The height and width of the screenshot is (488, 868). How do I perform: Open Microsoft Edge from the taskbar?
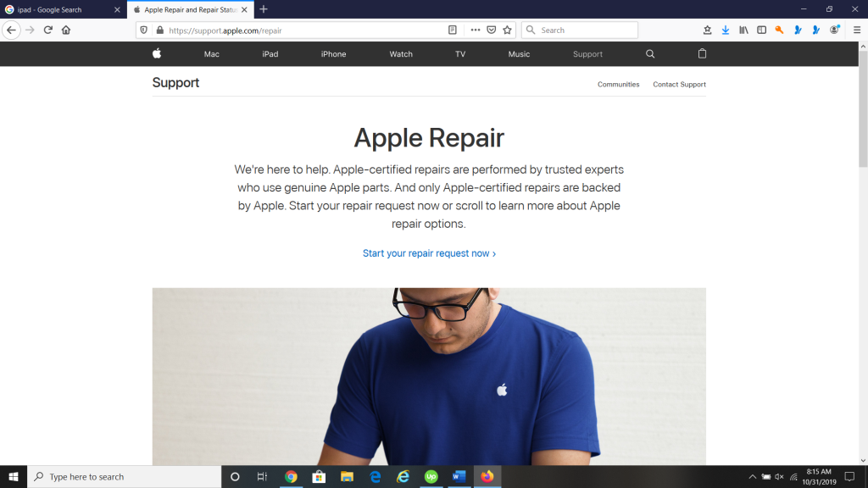click(376, 476)
